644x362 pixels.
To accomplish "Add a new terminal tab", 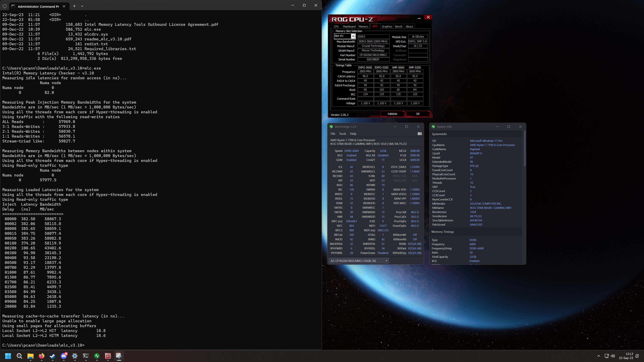I will point(74,6).
